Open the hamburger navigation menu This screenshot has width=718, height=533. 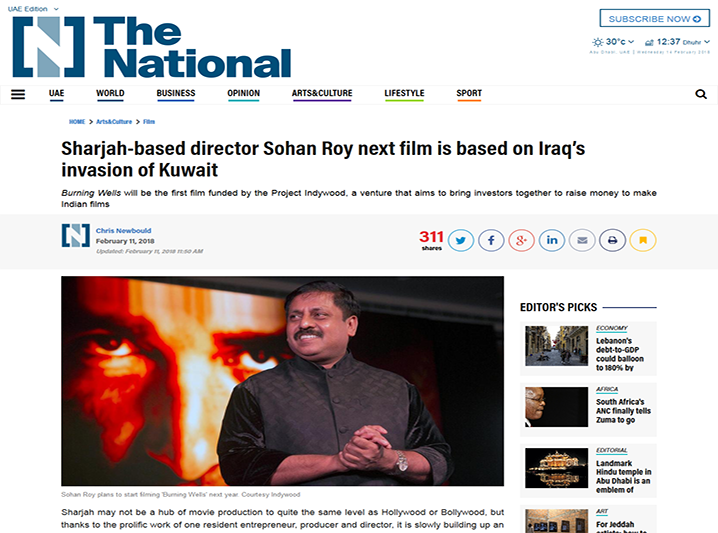coord(18,94)
